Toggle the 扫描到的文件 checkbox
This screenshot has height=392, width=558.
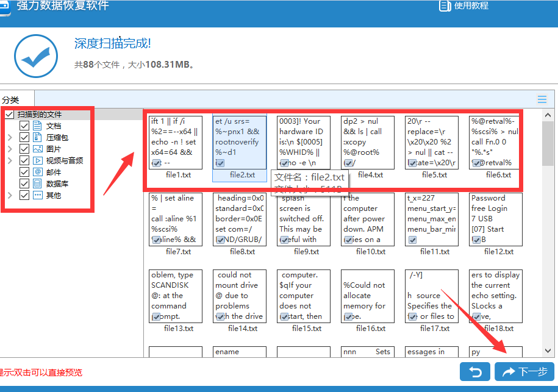tap(10, 114)
